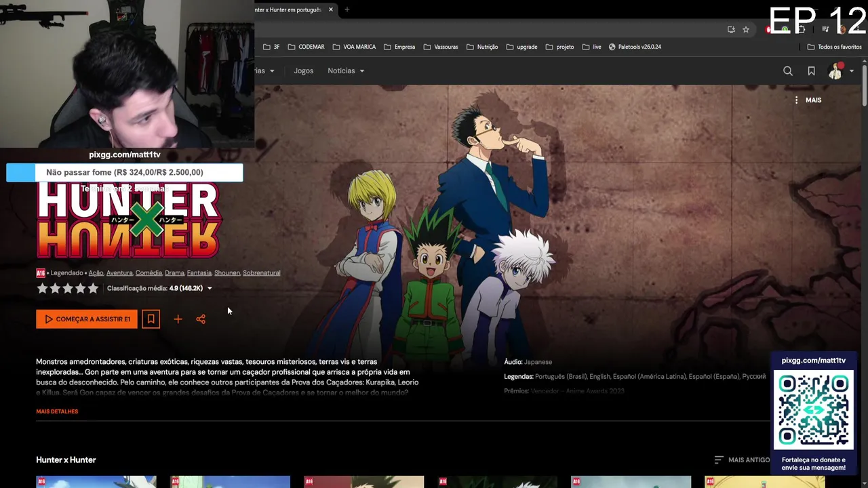Click the install app icon in address bar

pos(731,29)
